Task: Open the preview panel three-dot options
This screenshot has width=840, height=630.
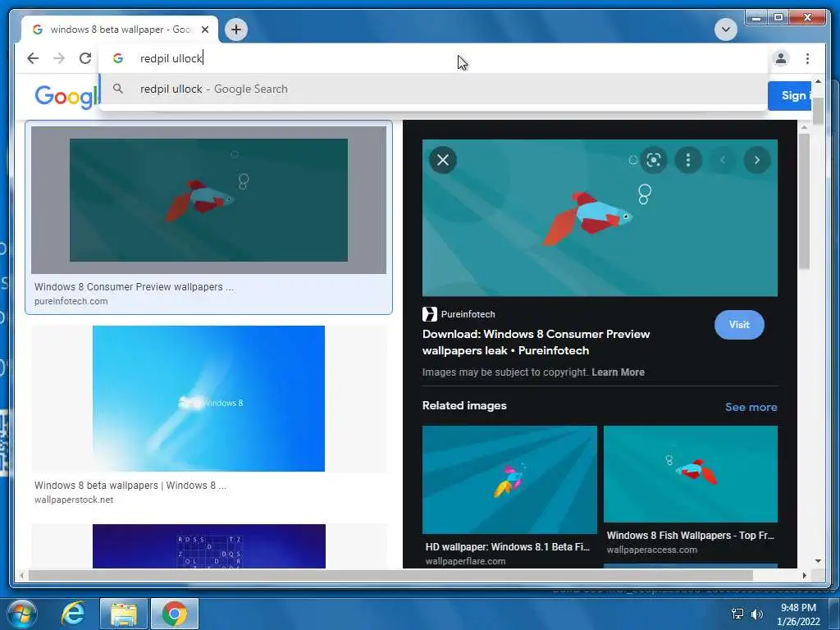Action: pyautogui.click(x=688, y=160)
